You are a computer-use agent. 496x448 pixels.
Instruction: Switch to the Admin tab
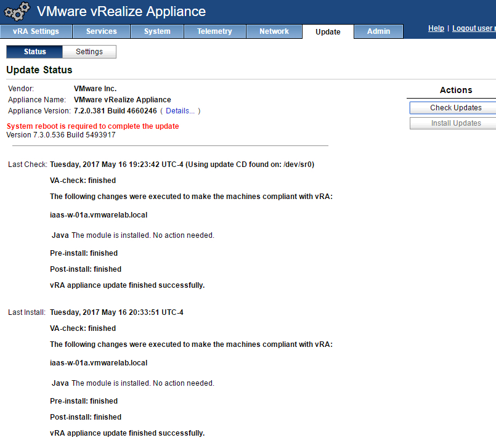(x=378, y=31)
